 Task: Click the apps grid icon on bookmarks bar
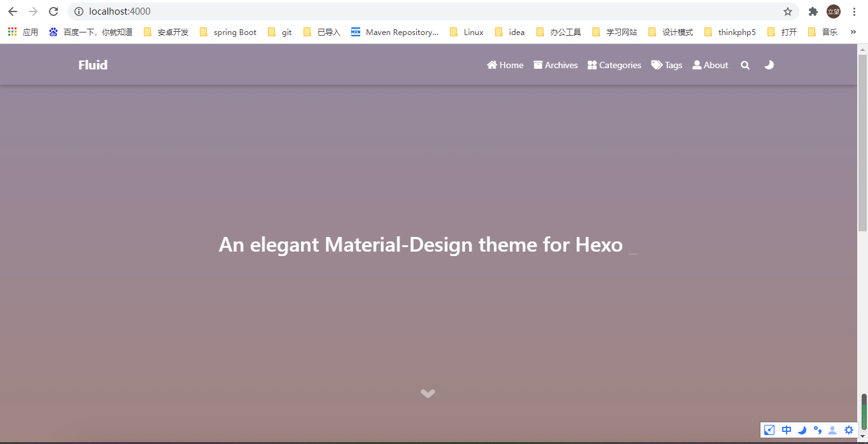click(11, 31)
